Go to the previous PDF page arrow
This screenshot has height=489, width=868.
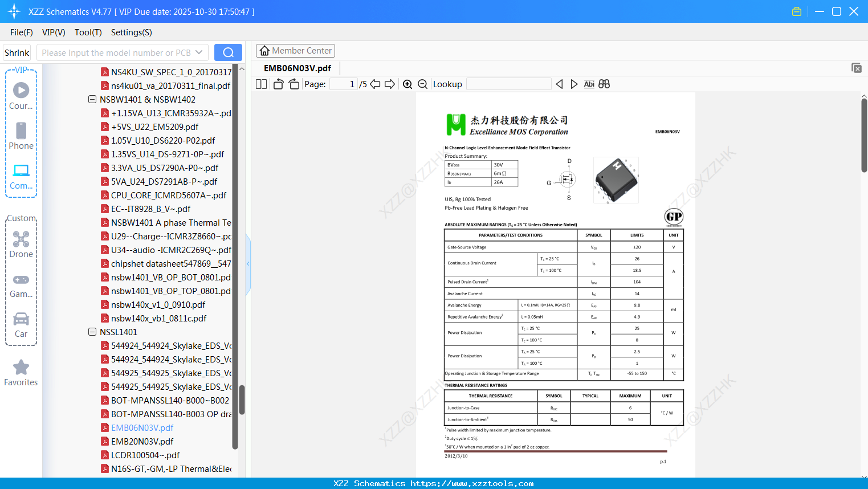(375, 84)
